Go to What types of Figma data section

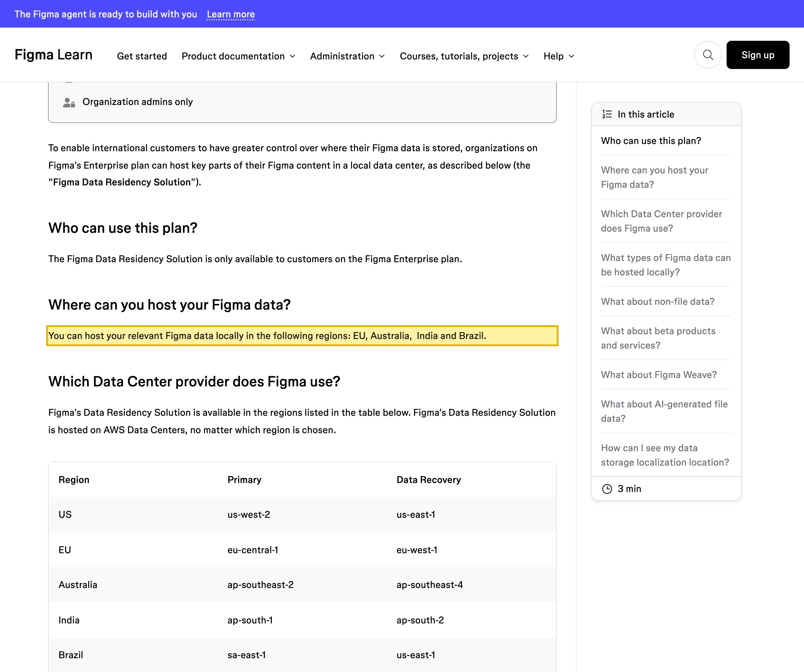666,265
